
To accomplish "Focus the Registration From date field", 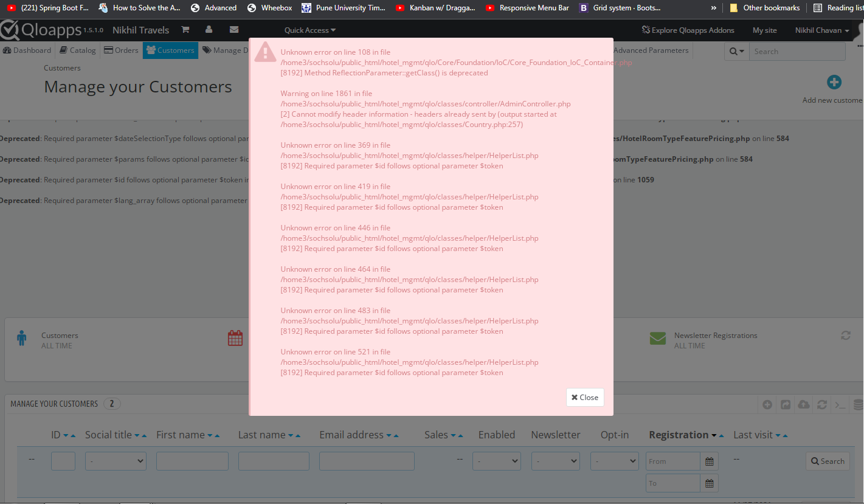I will (673, 461).
